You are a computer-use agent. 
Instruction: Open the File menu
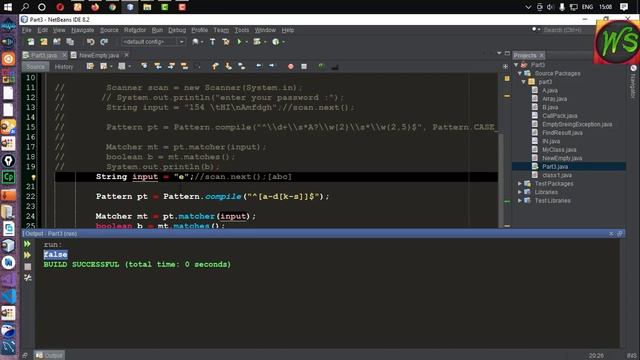pos(27,30)
